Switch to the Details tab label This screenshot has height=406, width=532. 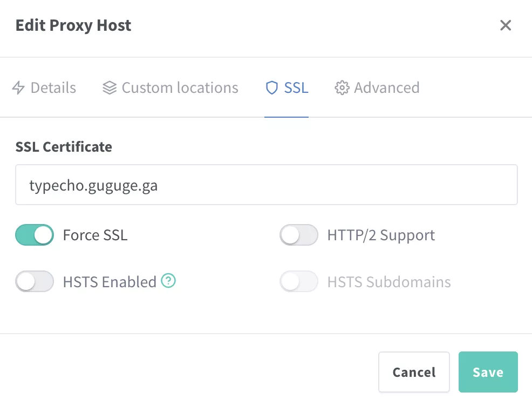53,88
